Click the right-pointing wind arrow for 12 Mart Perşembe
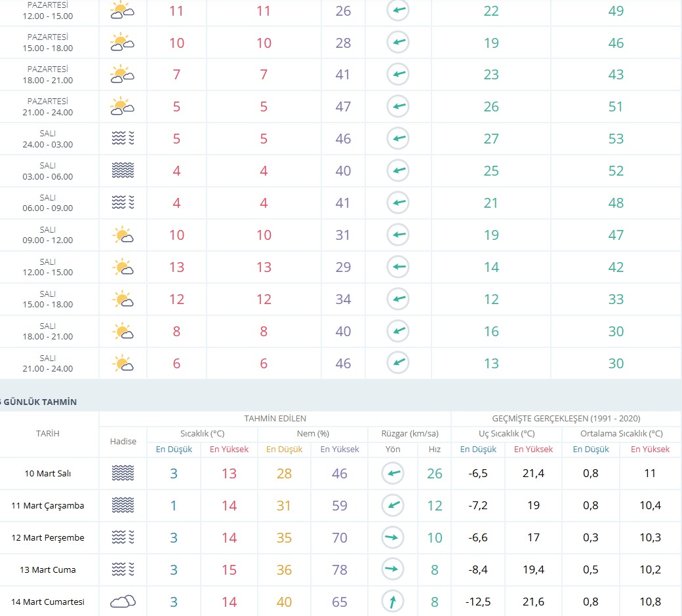This screenshot has height=616, width=682. click(393, 537)
